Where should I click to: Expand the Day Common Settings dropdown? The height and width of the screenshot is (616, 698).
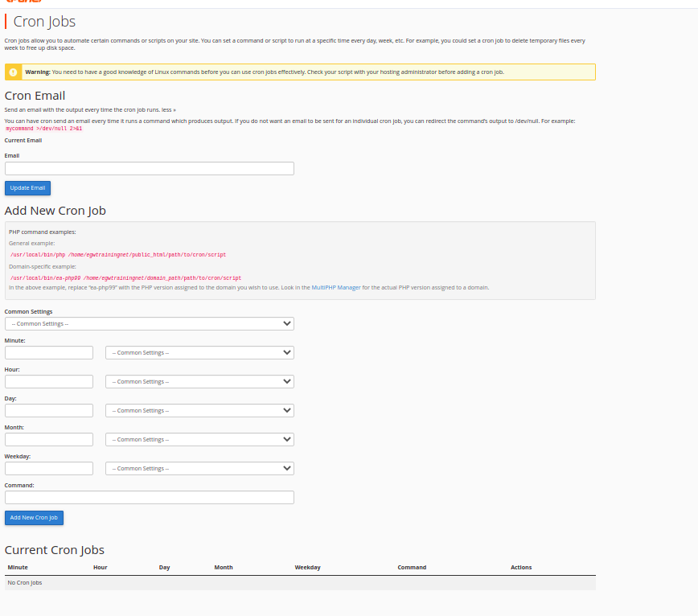tap(199, 410)
